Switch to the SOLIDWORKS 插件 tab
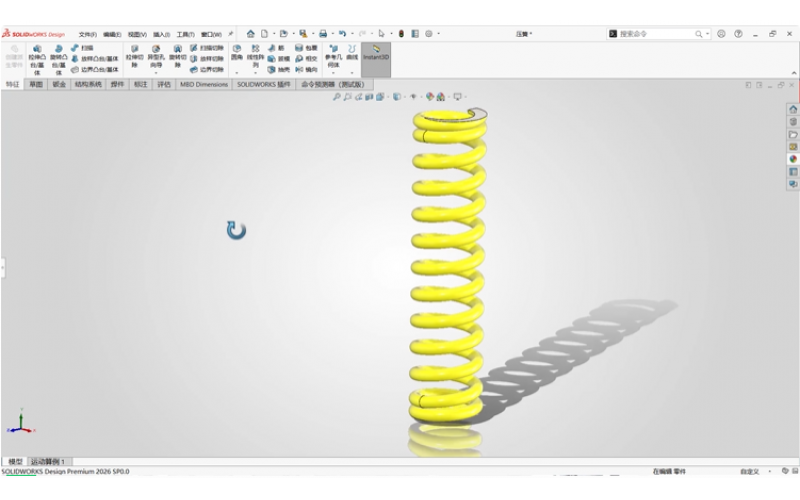This screenshot has height=500, width=800. tap(263, 84)
